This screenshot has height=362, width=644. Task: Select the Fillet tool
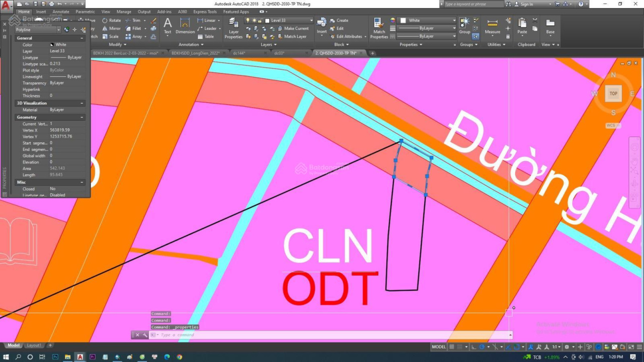pyautogui.click(x=134, y=29)
